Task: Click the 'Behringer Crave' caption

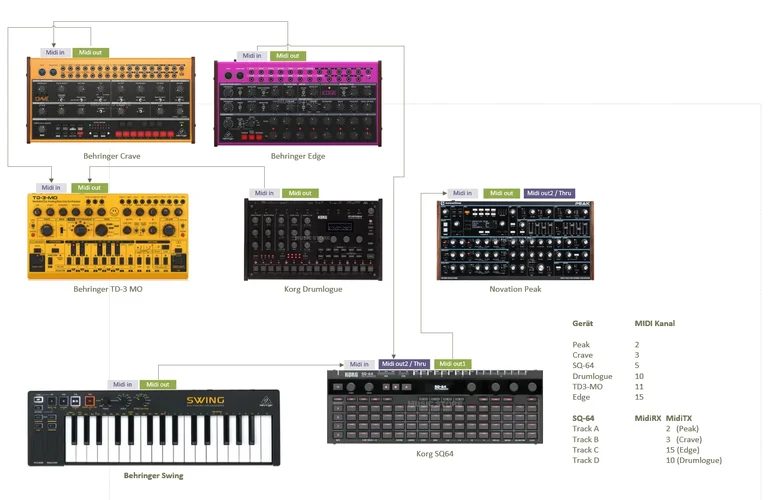Action: click(x=112, y=156)
